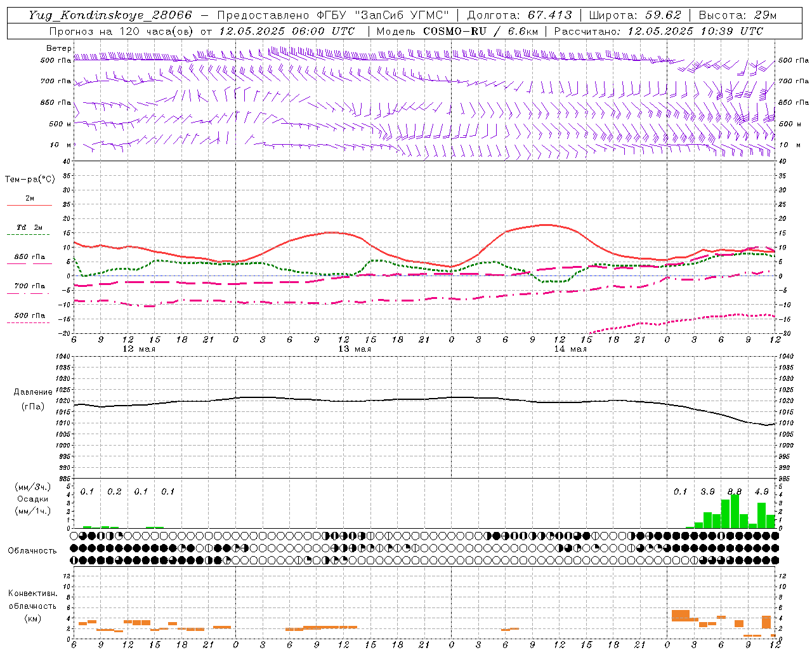The height and width of the screenshot is (650, 812).
Task: Select the forecast line 'Прогноз на 120 часа(ов)'
Action: pyautogui.click(x=122, y=31)
